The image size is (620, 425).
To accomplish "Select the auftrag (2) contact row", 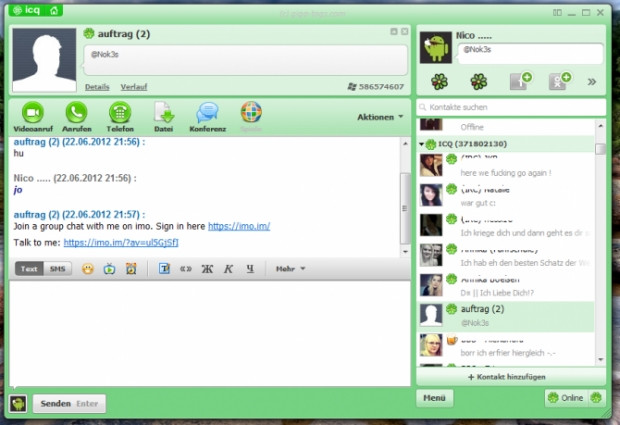I will pyautogui.click(x=506, y=316).
